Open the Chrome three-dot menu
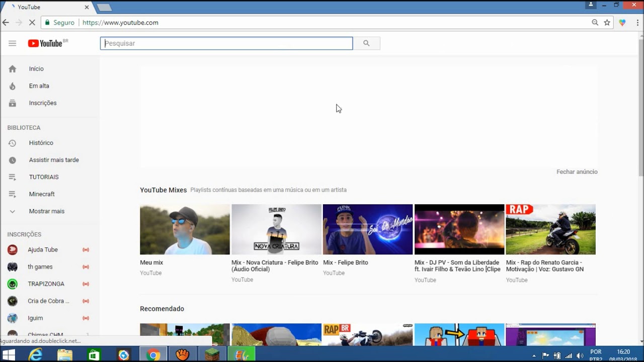This screenshot has height=362, width=644. [637, 23]
